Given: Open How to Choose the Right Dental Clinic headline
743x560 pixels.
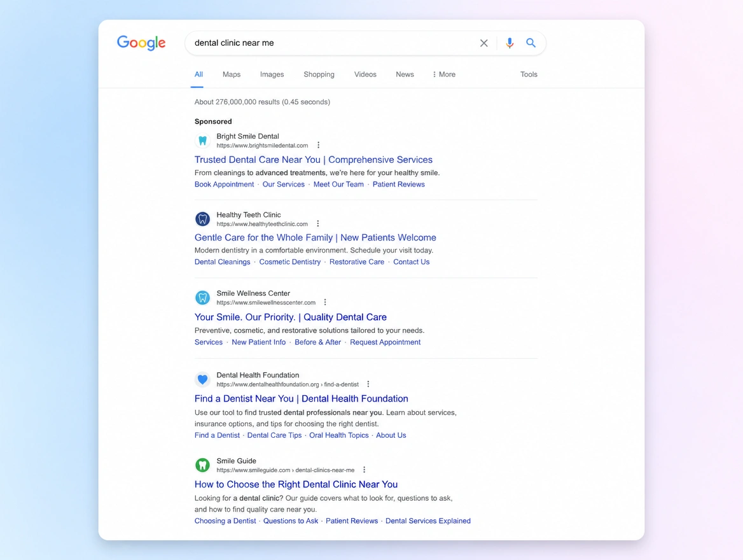Looking at the screenshot, I should 296,485.
